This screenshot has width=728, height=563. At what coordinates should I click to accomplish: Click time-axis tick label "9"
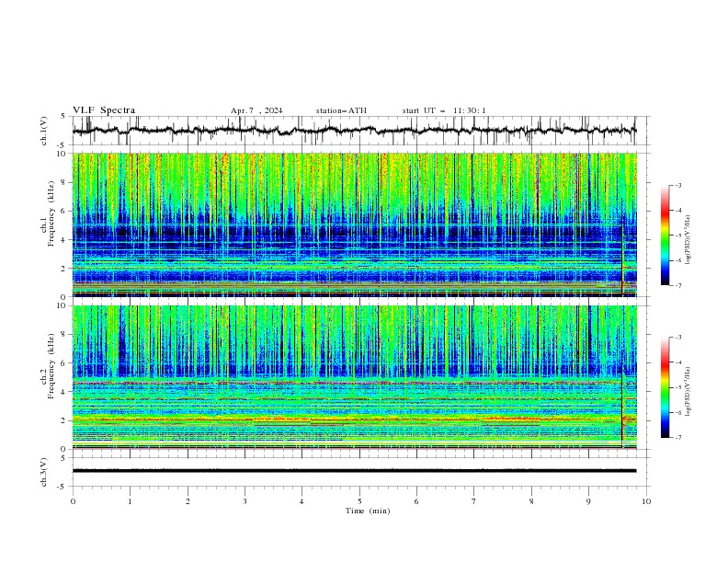pos(588,501)
